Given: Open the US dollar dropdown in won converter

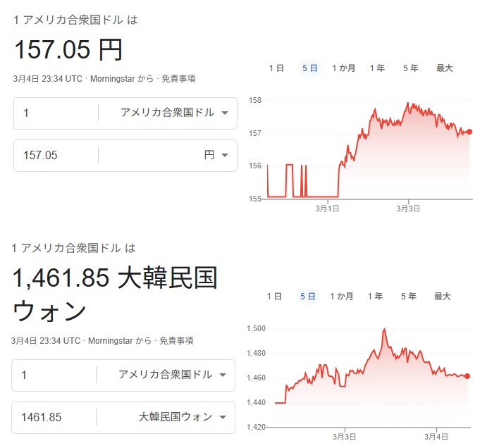Looking at the screenshot, I should click(171, 375).
